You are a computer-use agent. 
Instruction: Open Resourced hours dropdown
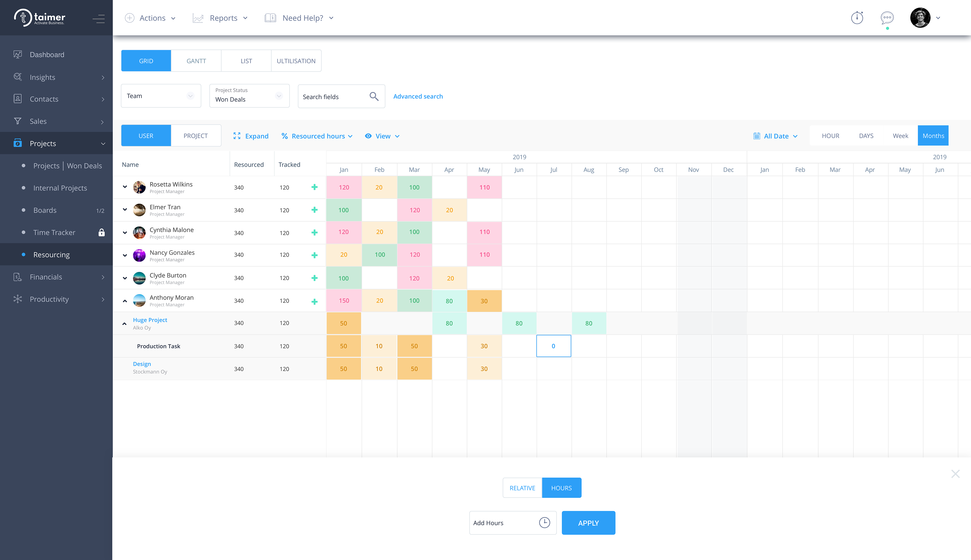pos(317,136)
